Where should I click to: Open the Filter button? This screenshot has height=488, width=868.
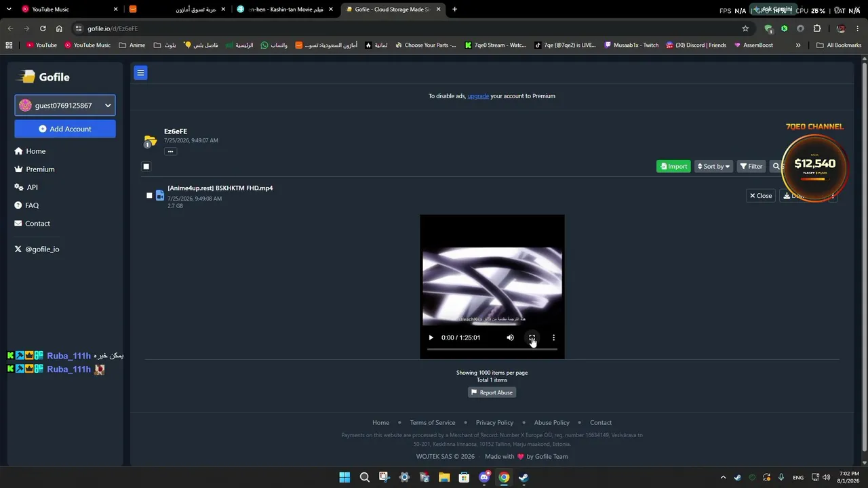[751, 166]
